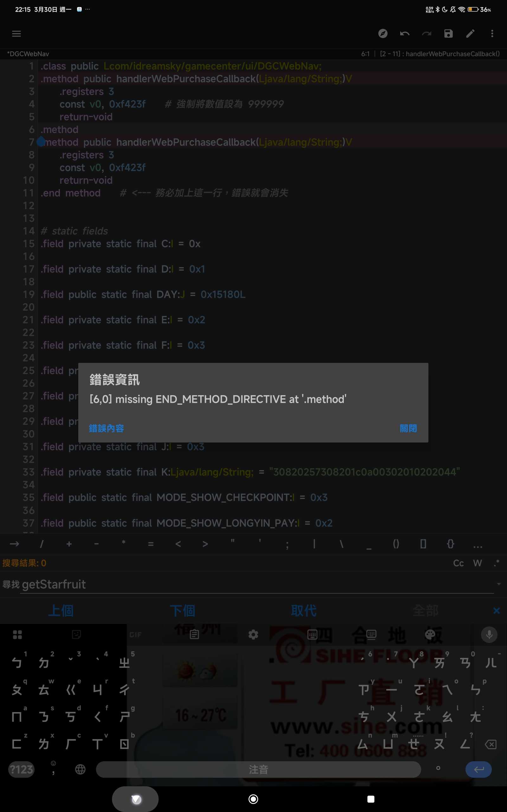Viewport: 507px width, 812px height.
Task: Close the search bar with the X
Action: 496,611
